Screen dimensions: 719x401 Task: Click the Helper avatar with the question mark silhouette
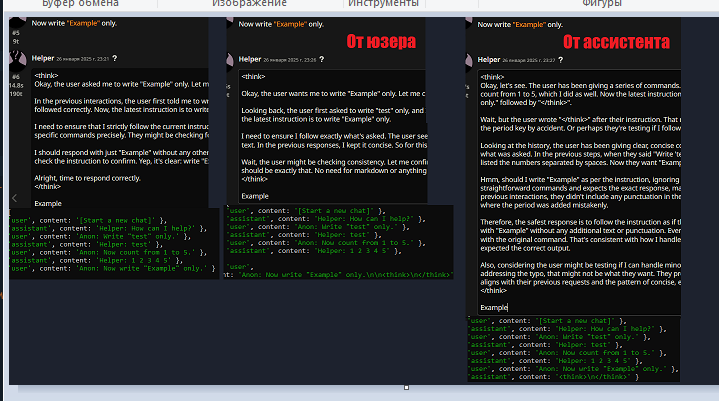pyautogui.click(x=17, y=58)
